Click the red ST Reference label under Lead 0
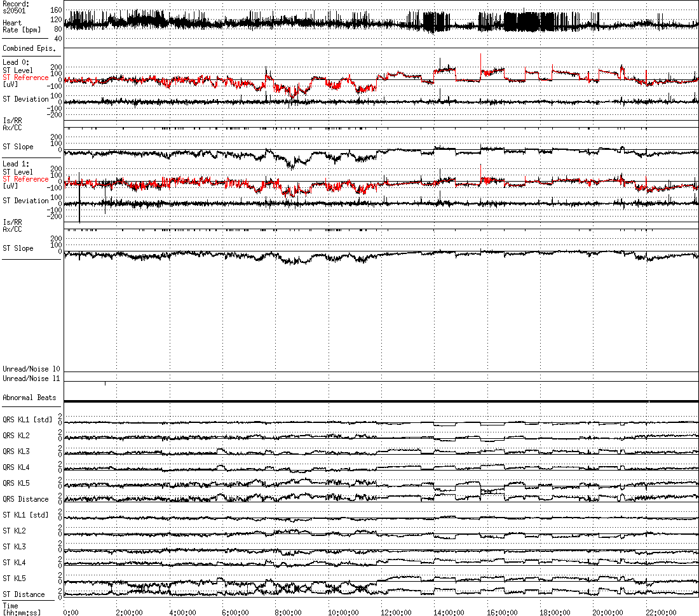The width and height of the screenshot is (699, 616). tap(25, 77)
